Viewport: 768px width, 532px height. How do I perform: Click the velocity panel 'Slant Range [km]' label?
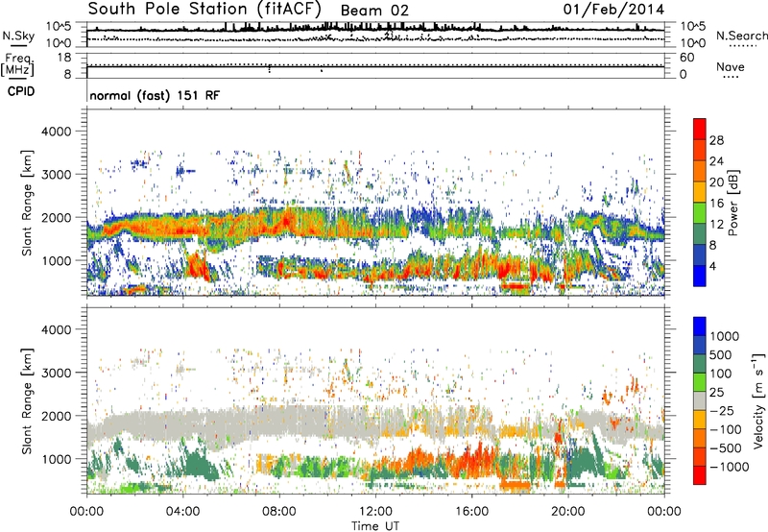27,401
